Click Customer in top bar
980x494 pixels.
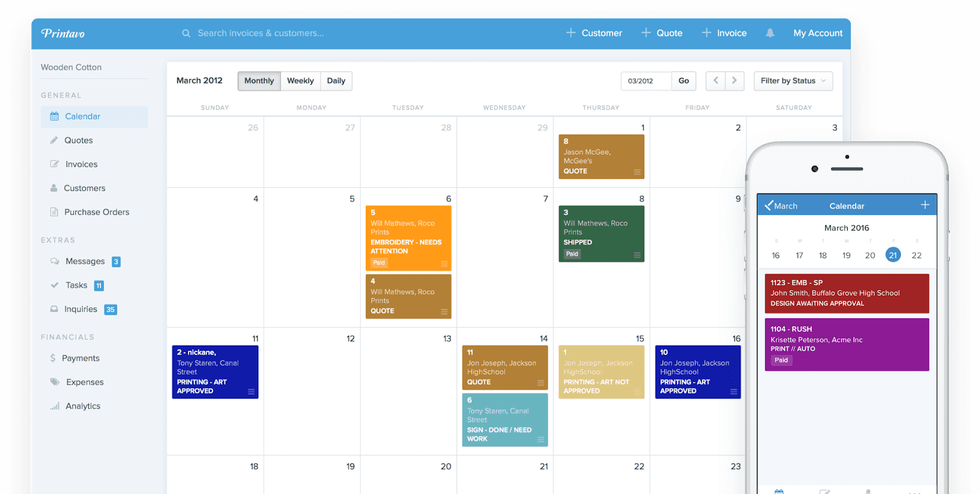click(x=601, y=33)
